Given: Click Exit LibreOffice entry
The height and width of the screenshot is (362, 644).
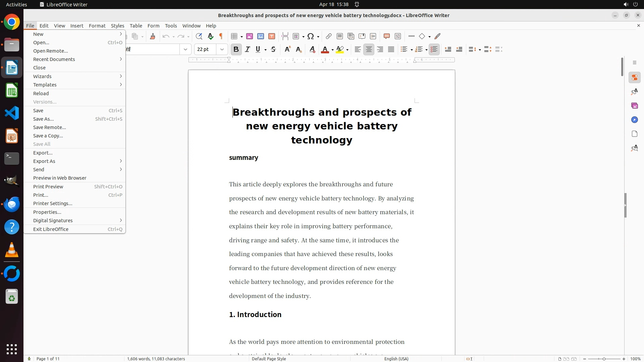Looking at the screenshot, I should point(51,229).
